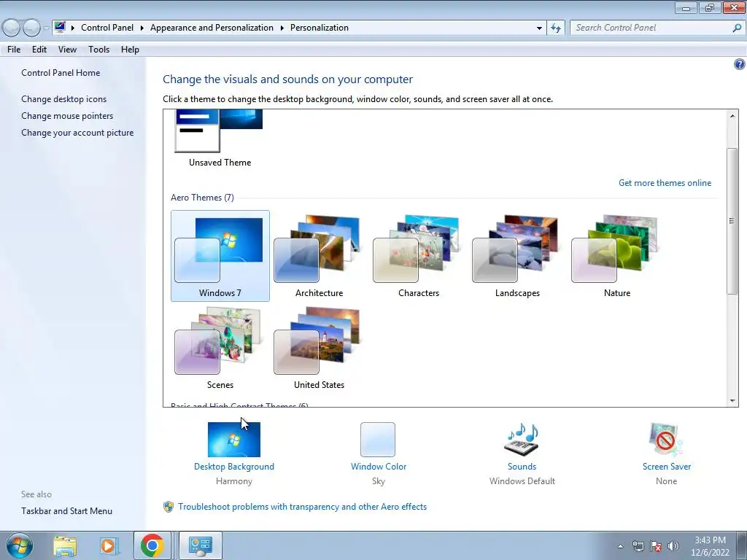Click the Control Panel taskbar button
The height and width of the screenshot is (560, 747).
pos(201,545)
